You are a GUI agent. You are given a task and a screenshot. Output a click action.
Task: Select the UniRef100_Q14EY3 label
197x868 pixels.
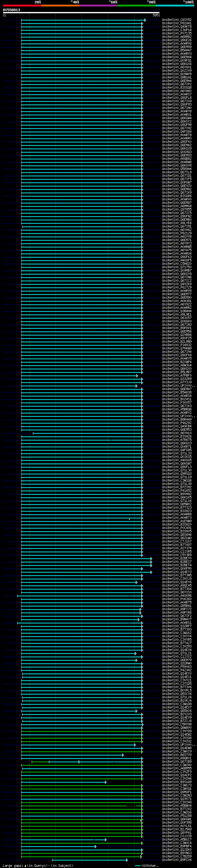click(x=177, y=572)
